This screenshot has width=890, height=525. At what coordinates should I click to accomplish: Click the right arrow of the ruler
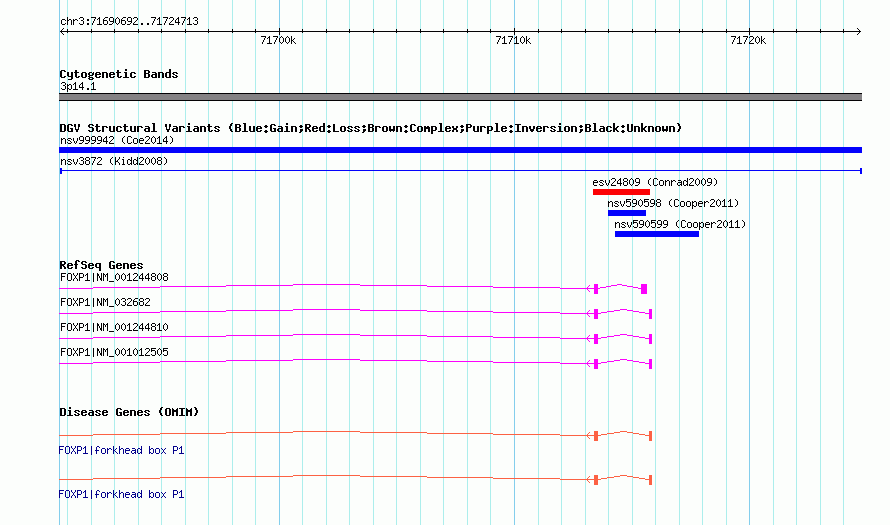click(859, 32)
